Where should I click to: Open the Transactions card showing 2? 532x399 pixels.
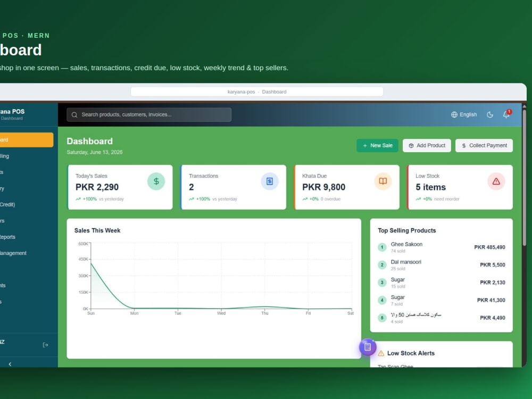click(234, 187)
